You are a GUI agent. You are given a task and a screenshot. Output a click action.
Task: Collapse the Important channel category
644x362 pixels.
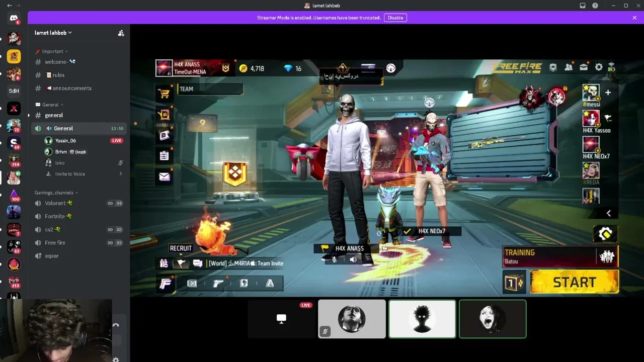click(x=52, y=51)
